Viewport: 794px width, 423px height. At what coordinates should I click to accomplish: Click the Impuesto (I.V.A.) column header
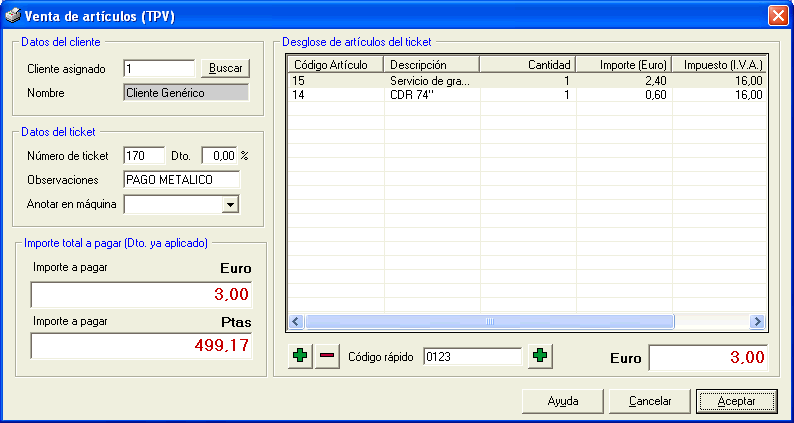[x=719, y=64]
